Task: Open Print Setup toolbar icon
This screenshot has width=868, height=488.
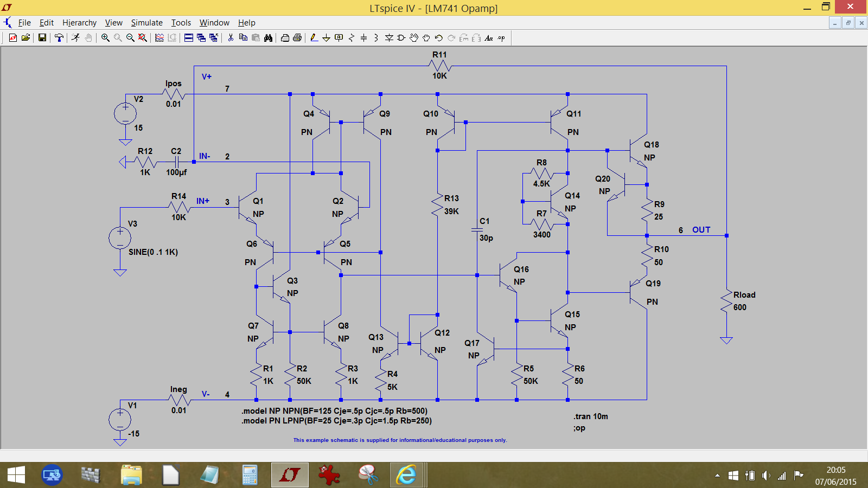Action: click(x=285, y=38)
